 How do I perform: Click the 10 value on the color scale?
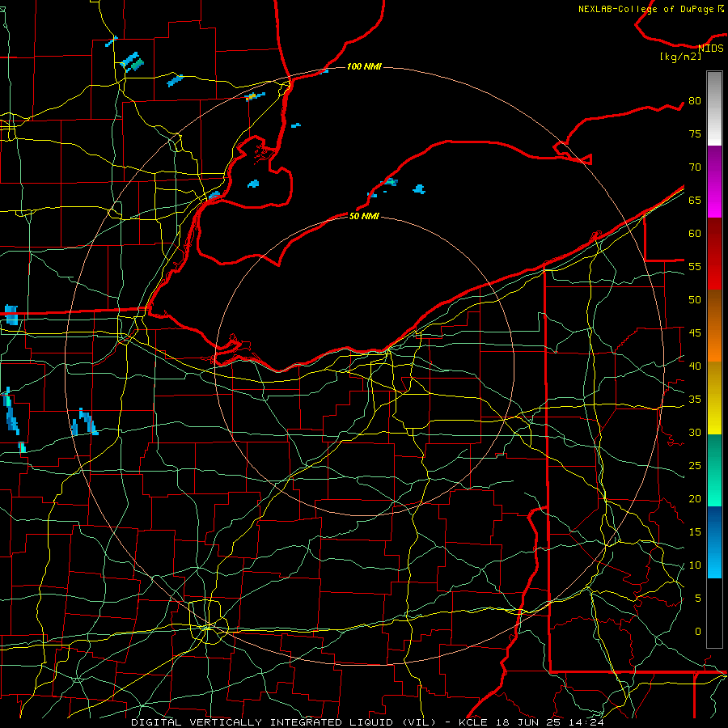[695, 565]
